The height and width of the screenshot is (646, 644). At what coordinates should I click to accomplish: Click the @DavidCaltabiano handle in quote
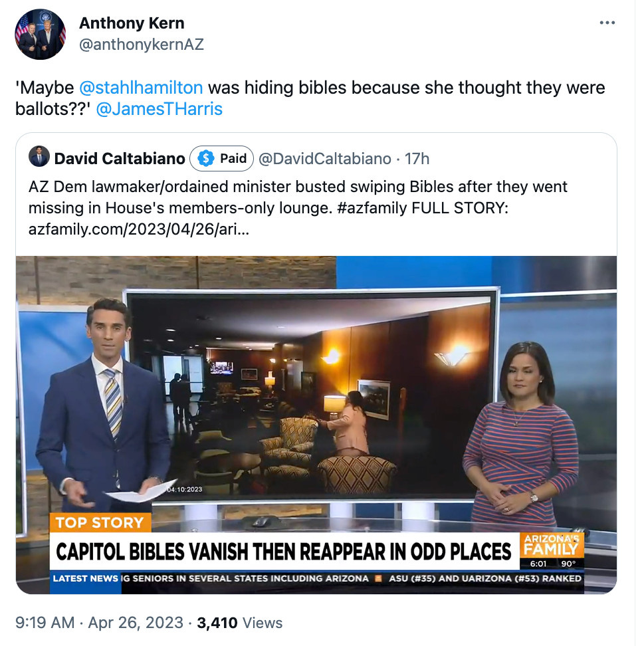coord(325,159)
